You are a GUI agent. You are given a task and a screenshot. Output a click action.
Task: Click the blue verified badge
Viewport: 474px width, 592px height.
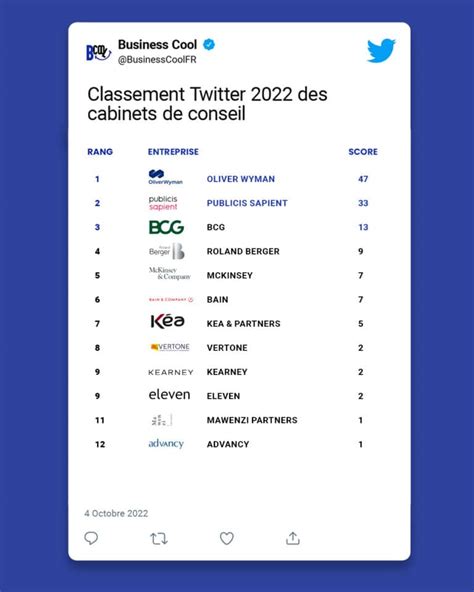click(x=209, y=45)
